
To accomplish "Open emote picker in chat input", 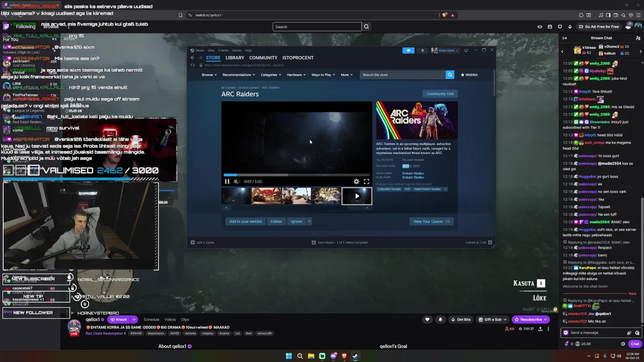I will click(637, 333).
